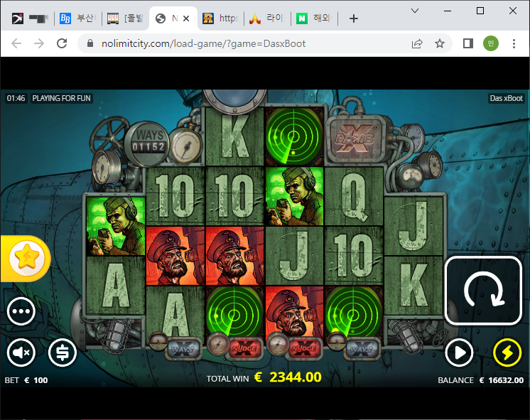The image size is (530, 420).
Task: Click the BET € 100 display
Action: coord(26,380)
